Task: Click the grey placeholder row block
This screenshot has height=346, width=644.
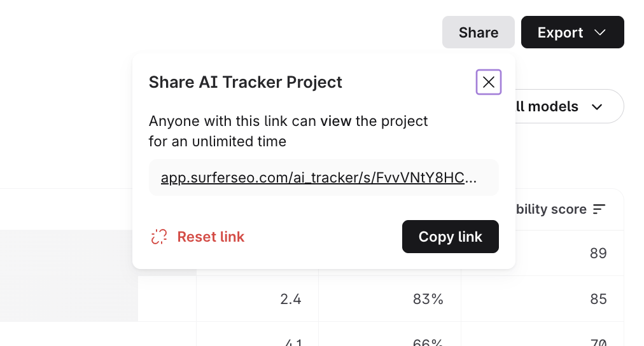Action: pyautogui.click(x=69, y=298)
